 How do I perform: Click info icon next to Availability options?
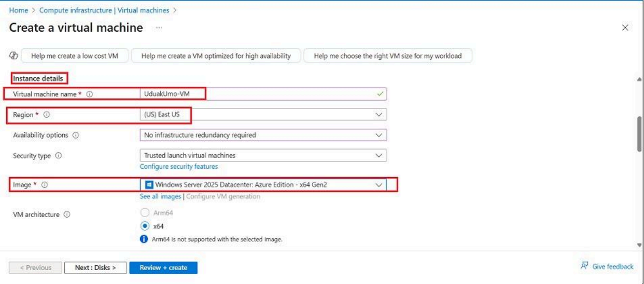[76, 135]
